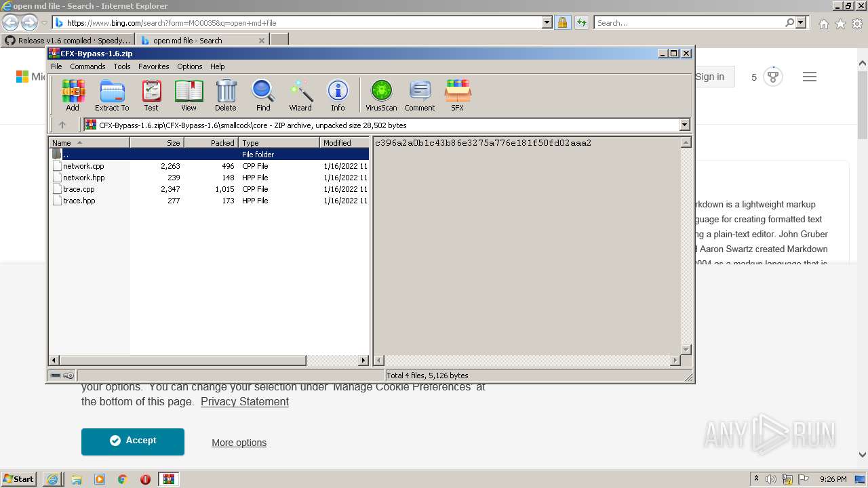
Task: Sort the file list by Size column
Action: [x=157, y=143]
